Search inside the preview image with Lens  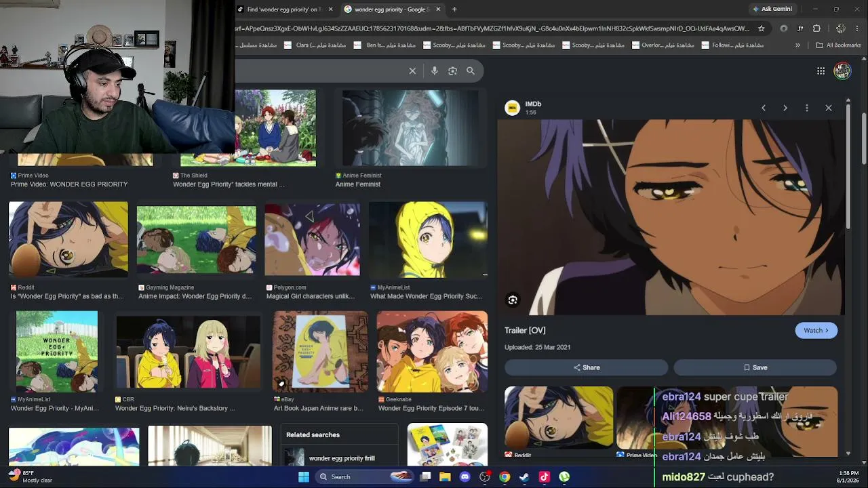click(513, 300)
